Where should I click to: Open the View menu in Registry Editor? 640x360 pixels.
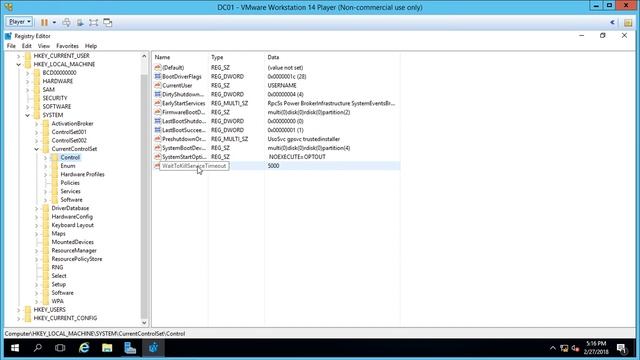pyautogui.click(x=44, y=46)
